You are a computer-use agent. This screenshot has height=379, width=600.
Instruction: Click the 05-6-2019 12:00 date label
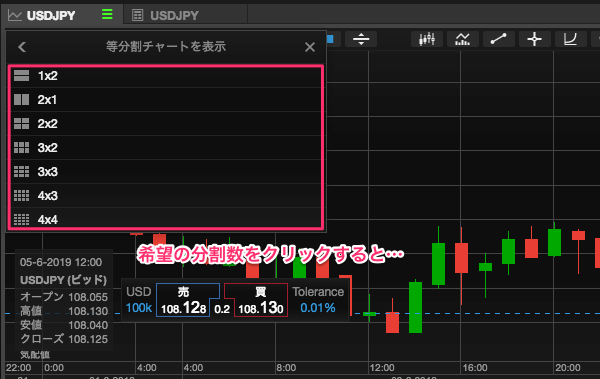click(x=61, y=262)
